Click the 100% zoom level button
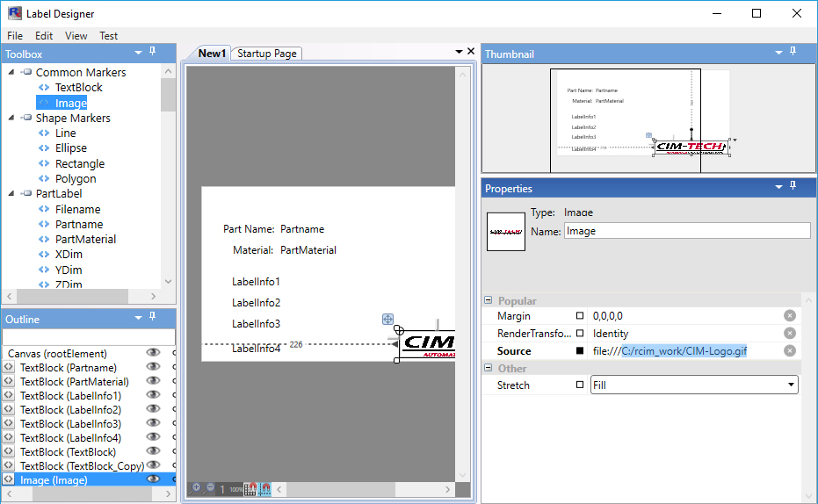Image resolution: width=818 pixels, height=504 pixels. 235,489
